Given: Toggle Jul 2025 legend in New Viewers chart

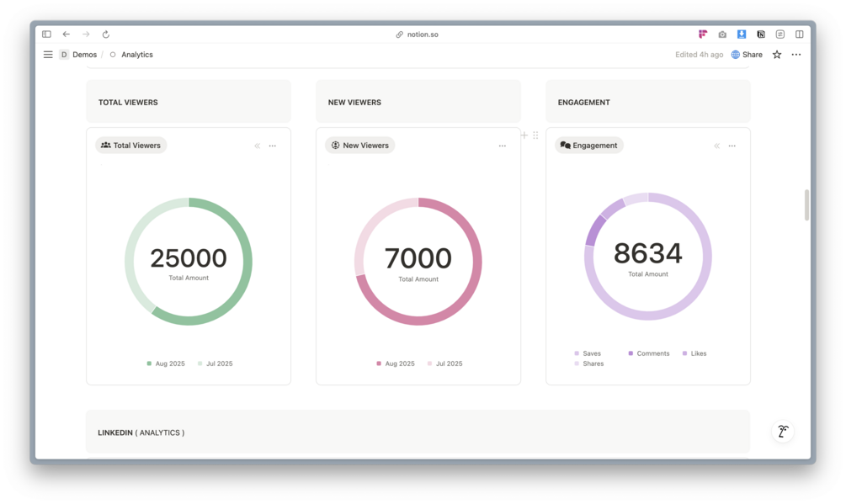Looking at the screenshot, I should point(444,363).
